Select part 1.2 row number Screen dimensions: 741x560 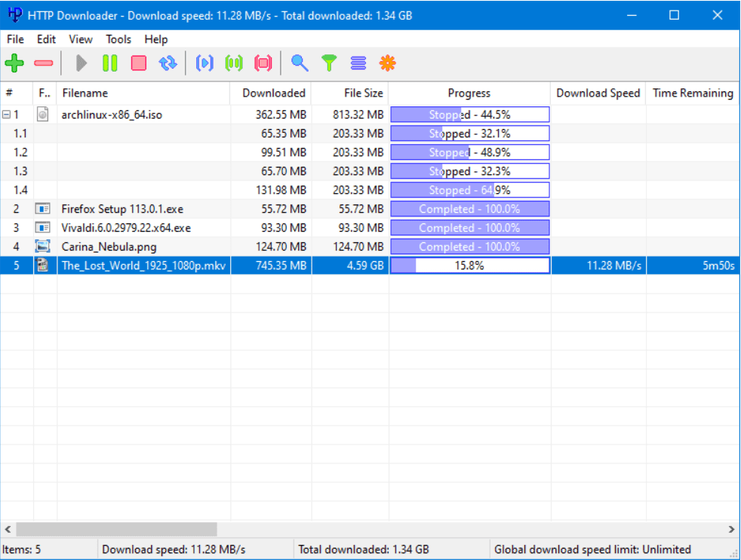[20, 152]
